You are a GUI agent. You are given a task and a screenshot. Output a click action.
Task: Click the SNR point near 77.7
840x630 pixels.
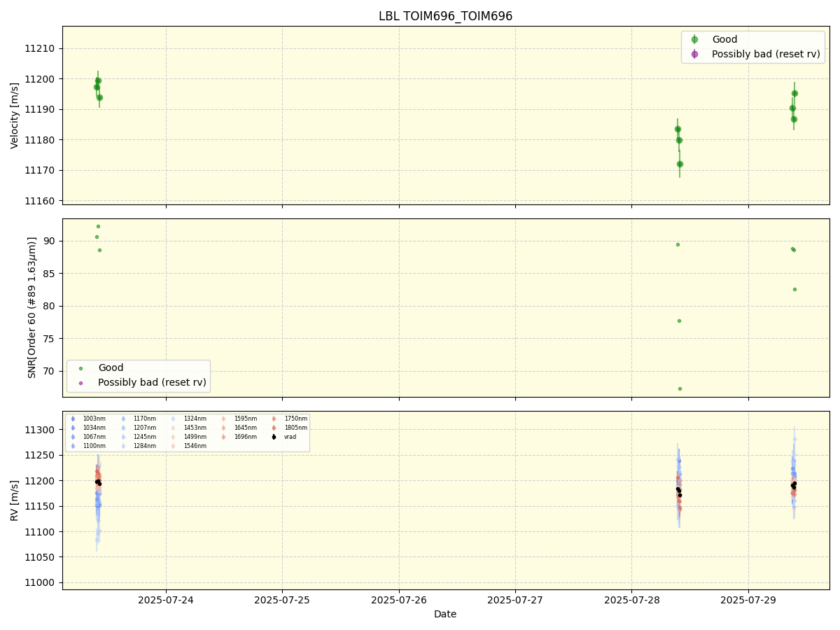coord(679,321)
